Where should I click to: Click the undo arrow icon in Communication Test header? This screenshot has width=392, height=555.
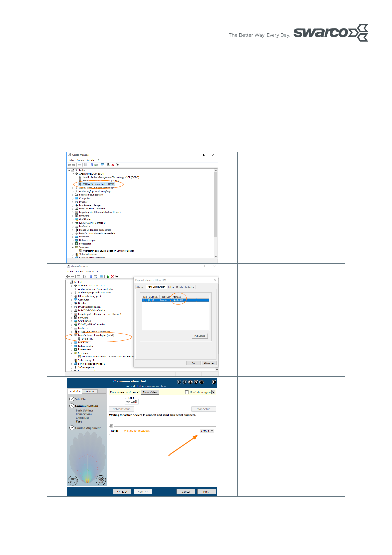(x=179, y=382)
